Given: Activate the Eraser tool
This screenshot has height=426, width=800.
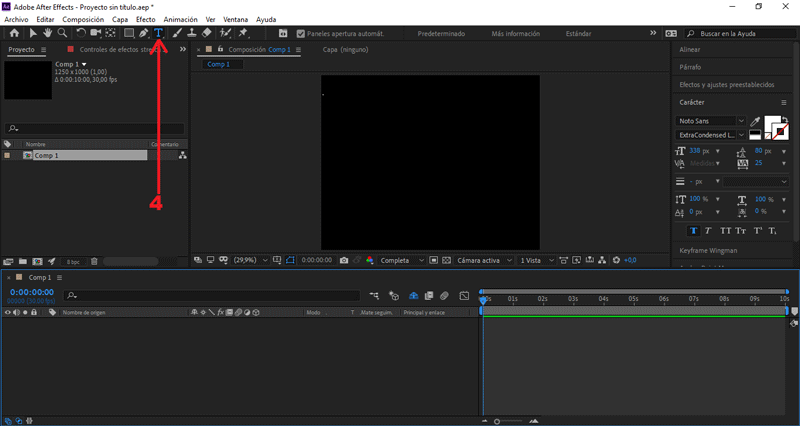Looking at the screenshot, I should [x=206, y=33].
